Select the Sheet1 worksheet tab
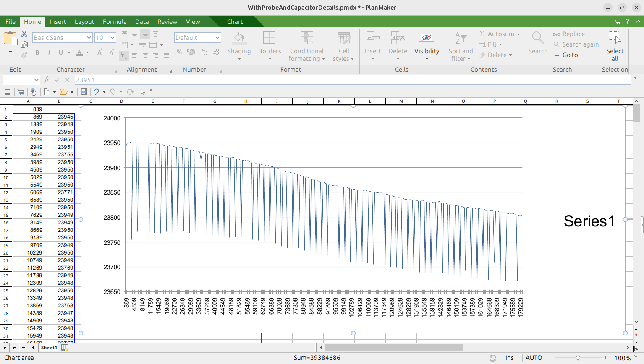This screenshot has height=364, width=644. [x=49, y=348]
